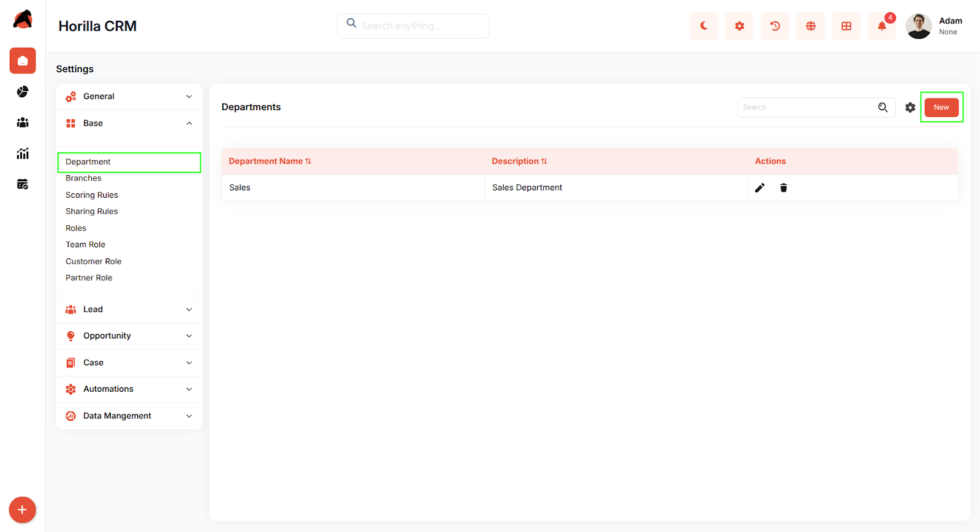Click the magnifier icon in Departments search
980x532 pixels.
(883, 107)
